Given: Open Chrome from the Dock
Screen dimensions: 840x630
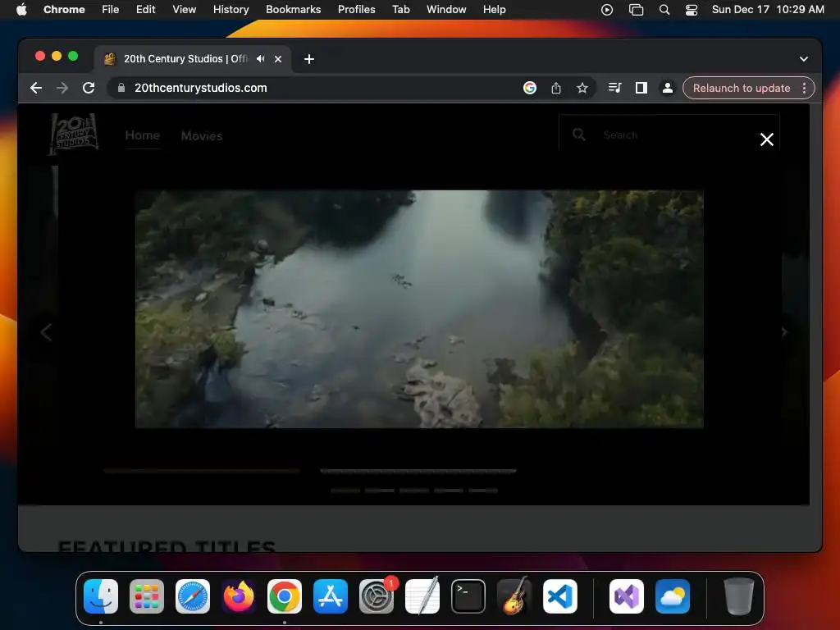Looking at the screenshot, I should pos(285,596).
